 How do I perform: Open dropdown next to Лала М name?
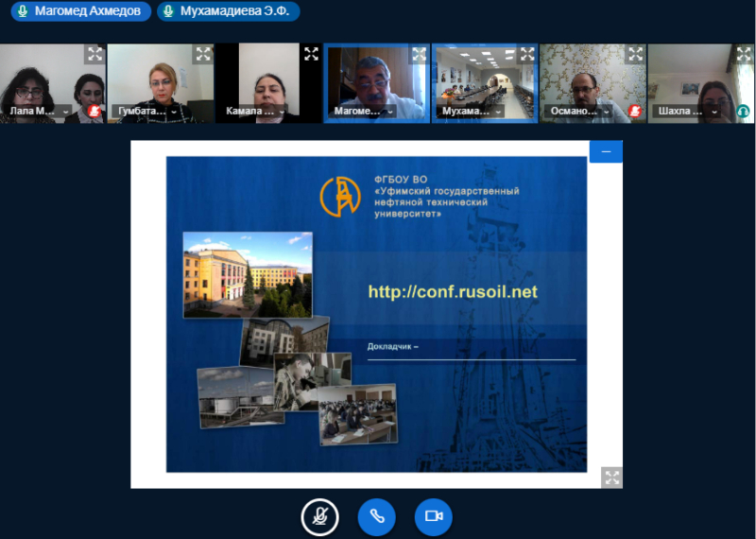coord(65,112)
